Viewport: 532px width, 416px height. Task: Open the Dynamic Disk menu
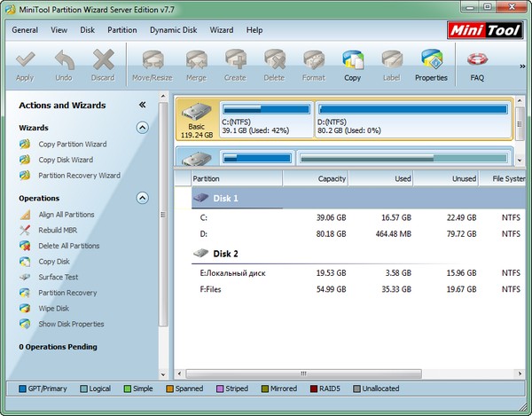[x=174, y=29]
